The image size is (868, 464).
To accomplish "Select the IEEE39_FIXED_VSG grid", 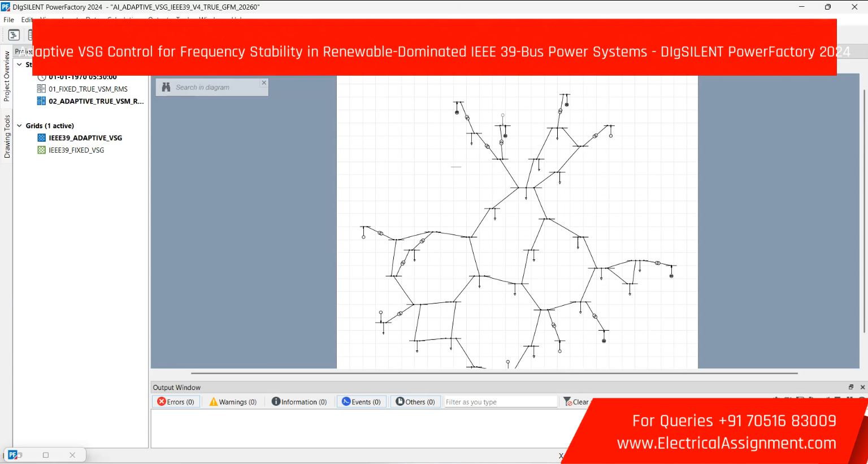I will click(x=76, y=150).
